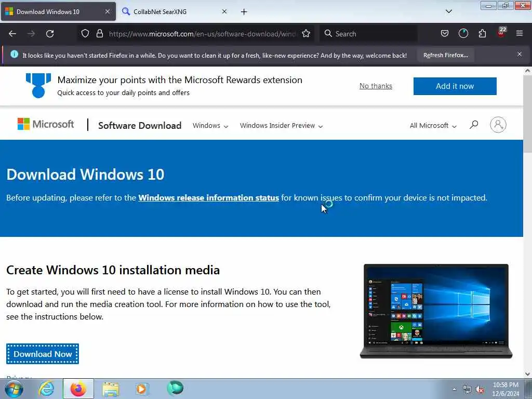This screenshot has width=532, height=399.
Task: Close the Download Windows 10 tab
Action: [x=108, y=11]
